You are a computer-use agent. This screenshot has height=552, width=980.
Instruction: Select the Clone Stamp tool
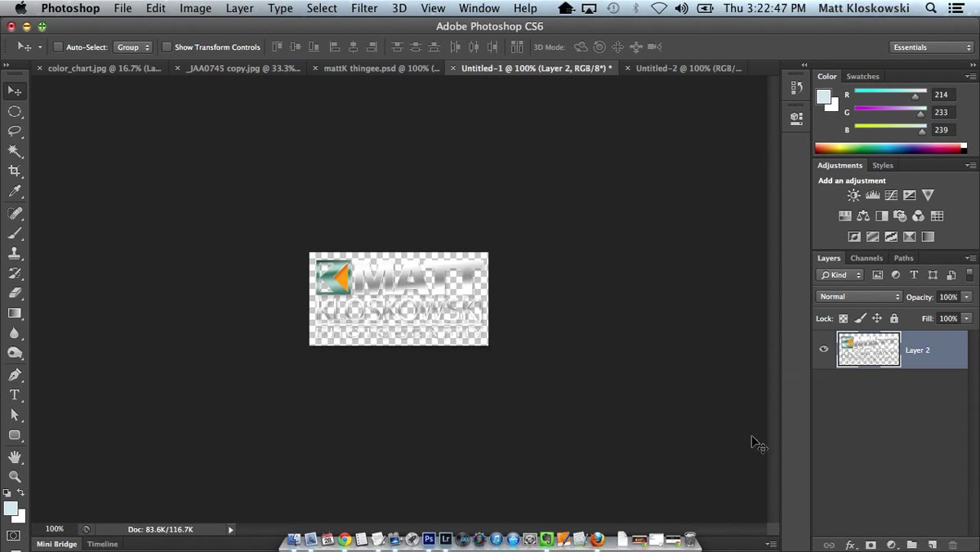pos(15,253)
